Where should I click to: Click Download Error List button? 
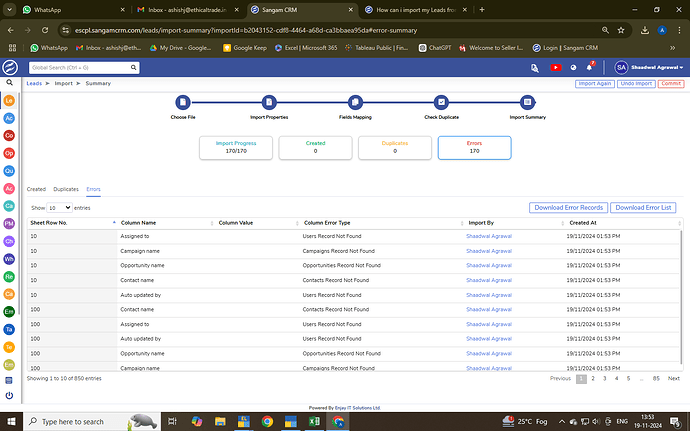[x=643, y=207]
